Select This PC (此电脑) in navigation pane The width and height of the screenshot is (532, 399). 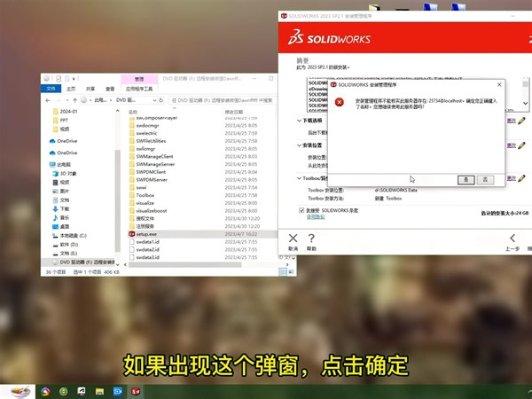(60, 165)
